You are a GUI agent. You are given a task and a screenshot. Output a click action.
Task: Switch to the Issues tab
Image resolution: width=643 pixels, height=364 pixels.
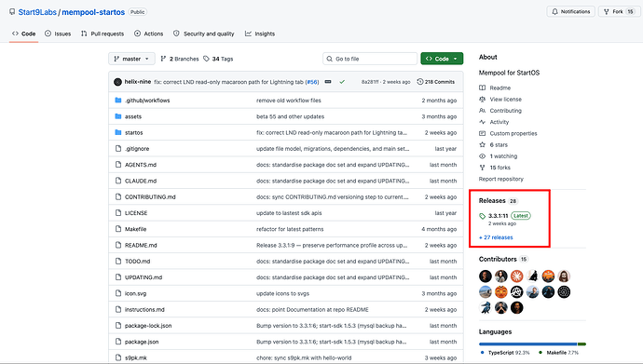58,34
